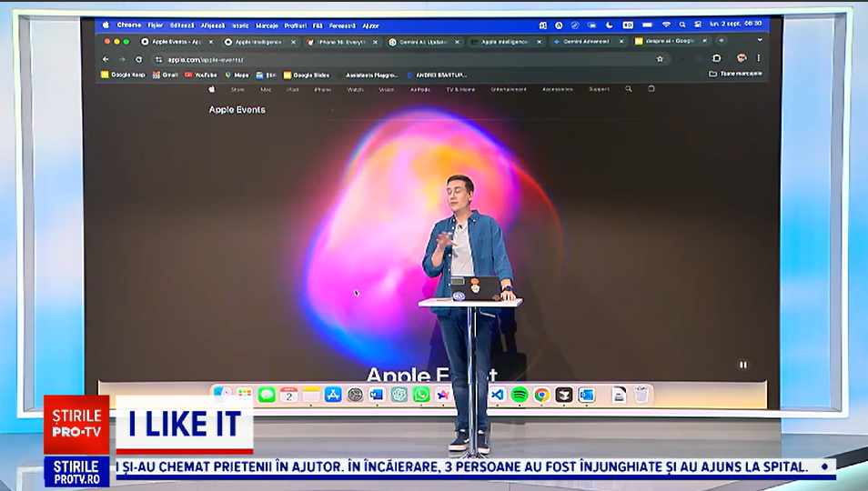Viewport: 868px width, 491px height.
Task: Open the Chrome profile avatar
Action: 742,58
